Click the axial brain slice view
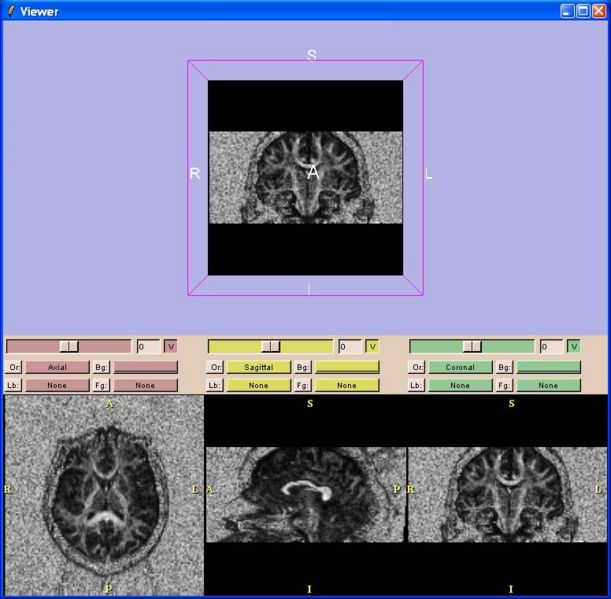Viewport: 611px width, 599px height. [103, 496]
